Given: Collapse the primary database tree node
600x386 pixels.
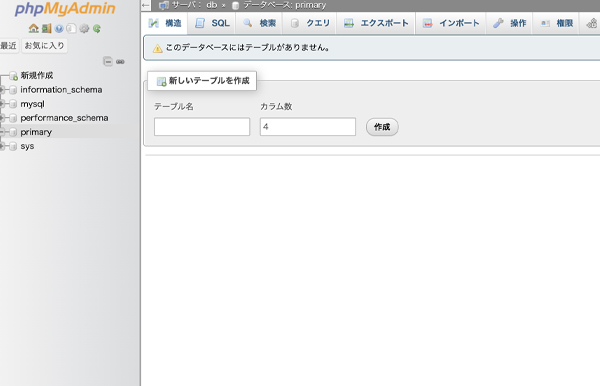Looking at the screenshot, I should (2, 132).
